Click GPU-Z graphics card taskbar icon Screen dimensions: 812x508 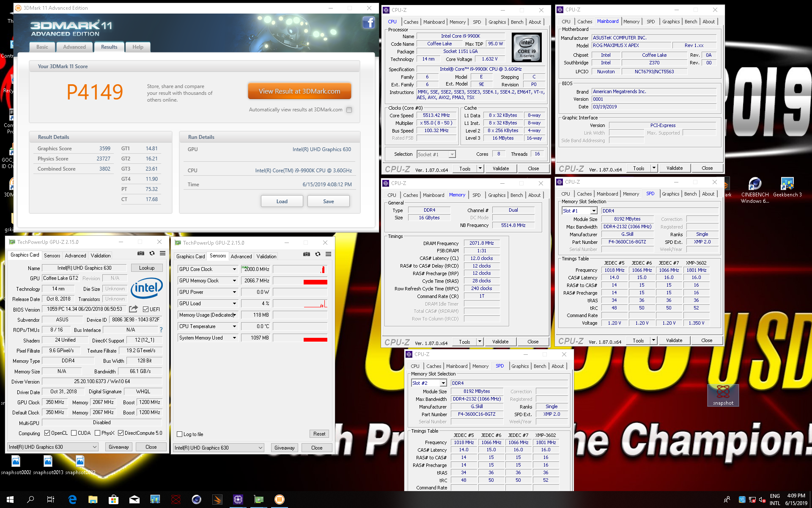point(258,500)
